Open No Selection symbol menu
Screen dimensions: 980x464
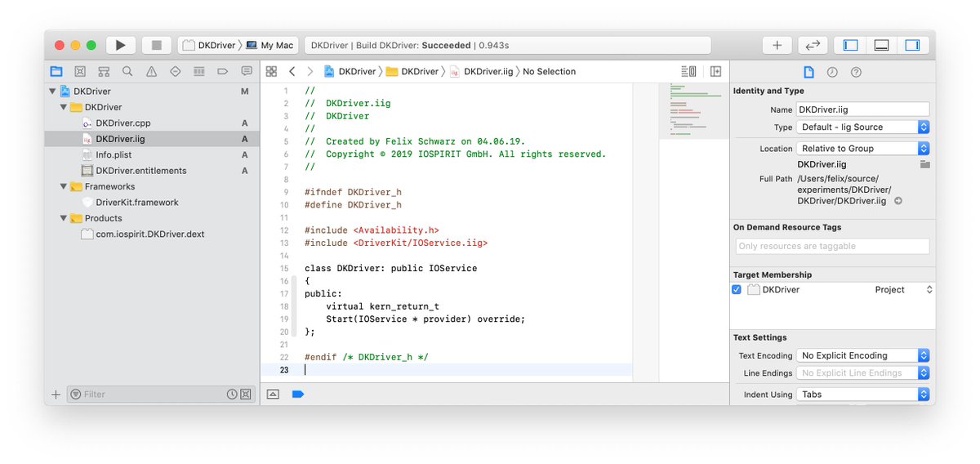(x=549, y=72)
